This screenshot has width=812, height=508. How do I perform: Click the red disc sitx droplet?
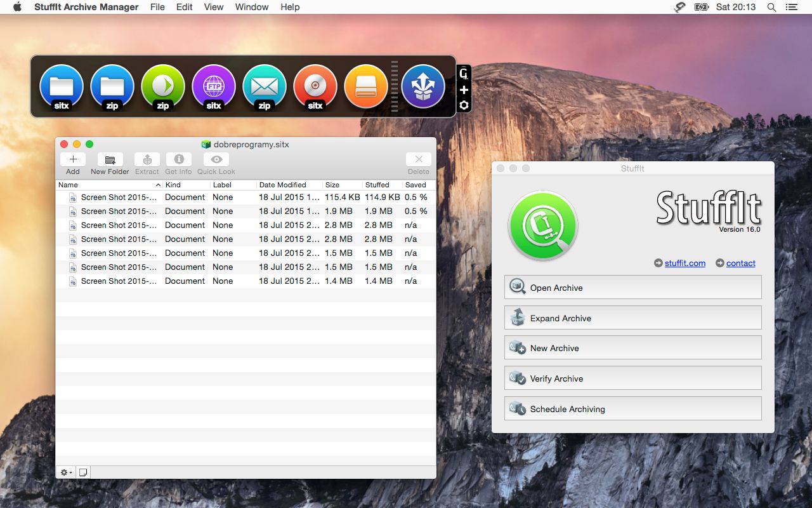(315, 87)
